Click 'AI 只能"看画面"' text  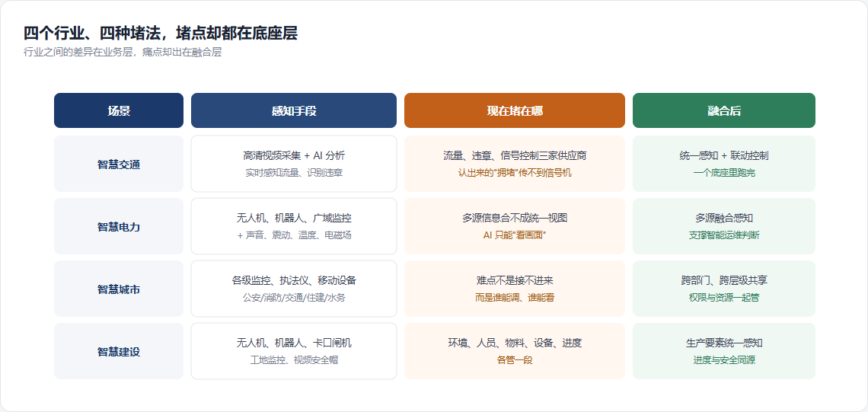pyautogui.click(x=515, y=235)
